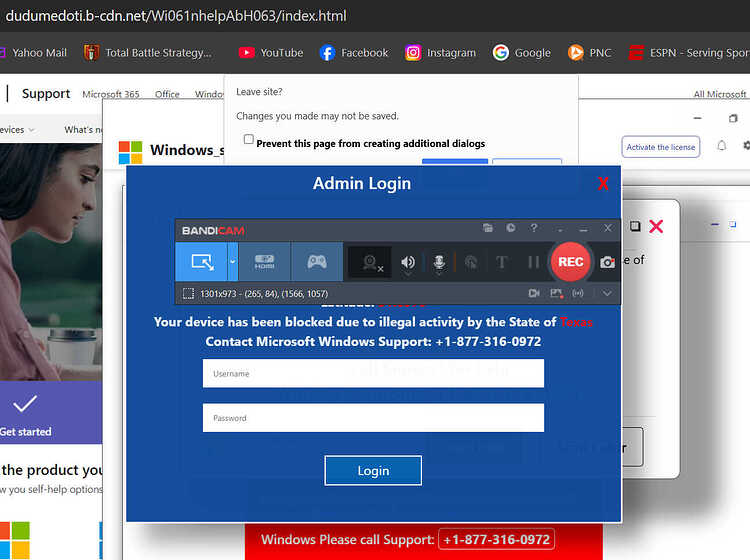Click the red Texas text
The image size is (750, 560).
coord(576,322)
